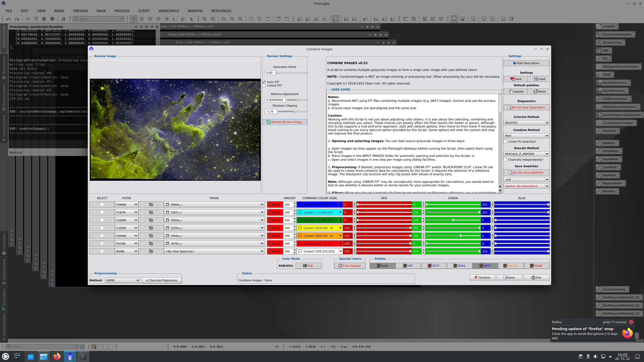This screenshot has width=644, height=362.
Task: Click the Hide Description button
Action: pyautogui.click(x=526, y=63)
